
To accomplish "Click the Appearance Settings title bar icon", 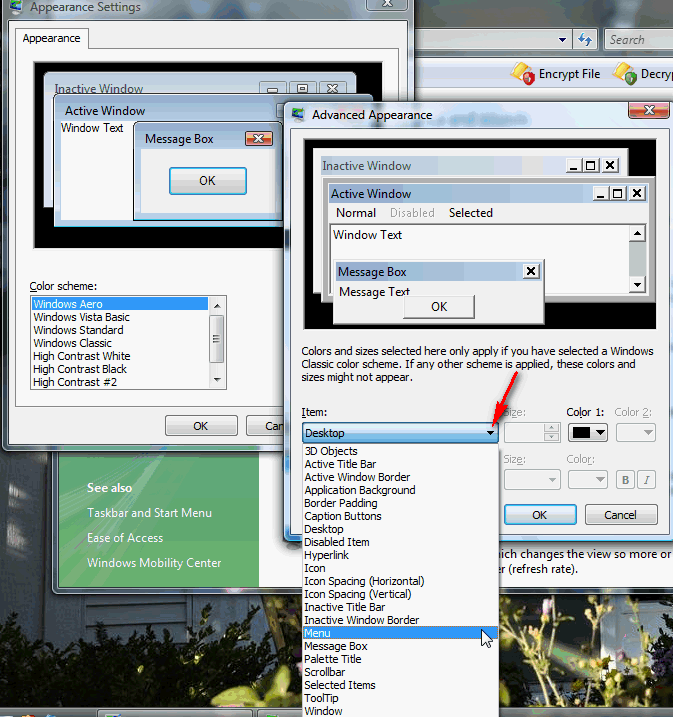I will pos(16,6).
